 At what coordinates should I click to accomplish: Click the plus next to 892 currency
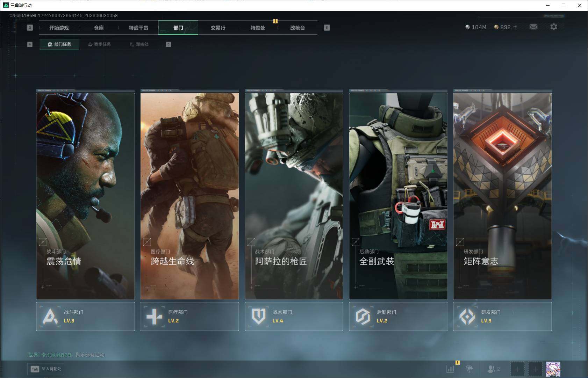pyautogui.click(x=515, y=27)
